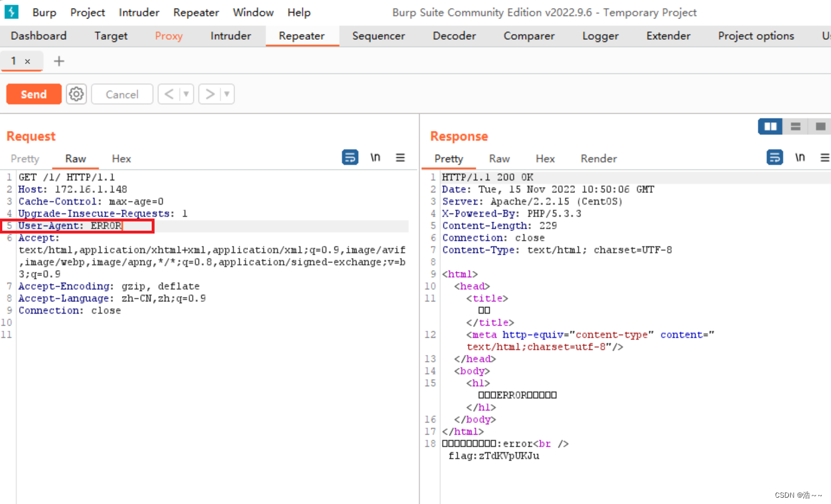Click the Upgrade-Insecure-Requests header line

pos(103,213)
